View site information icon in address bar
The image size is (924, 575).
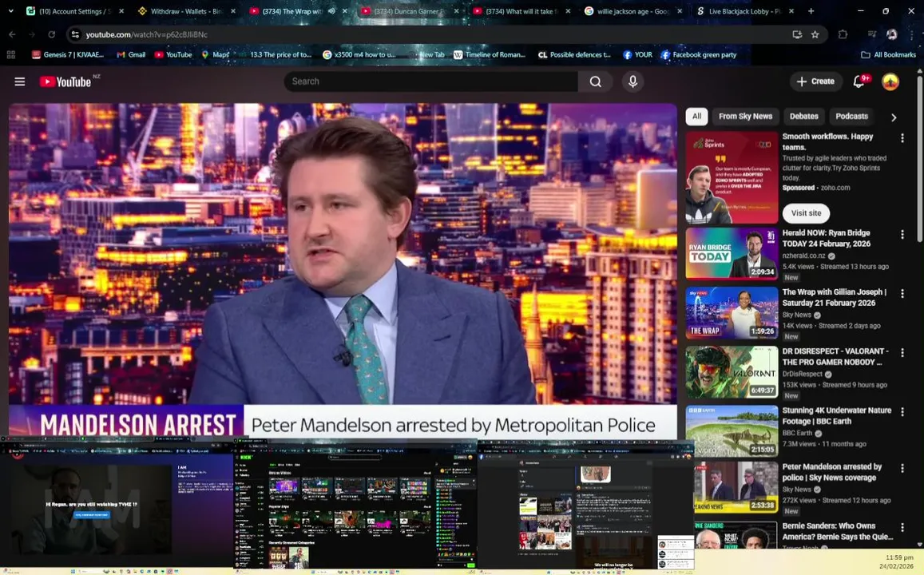[x=75, y=35]
